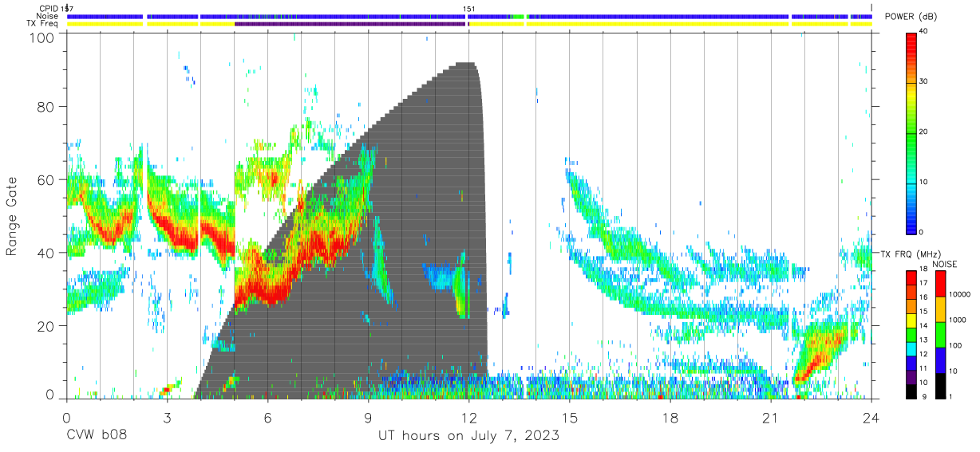
Task: Select the 12 tick on UT hours axis
Action: pyautogui.click(x=468, y=418)
